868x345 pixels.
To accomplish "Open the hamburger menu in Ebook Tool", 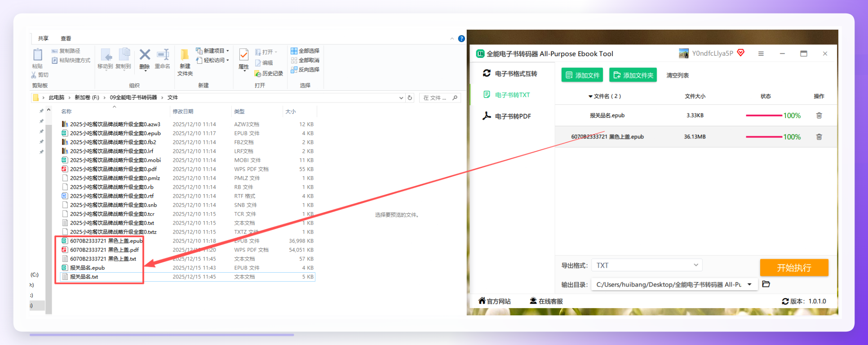I will coord(761,53).
